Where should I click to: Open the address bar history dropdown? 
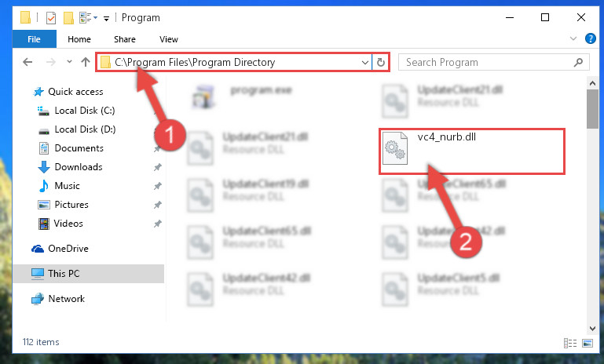coord(364,62)
